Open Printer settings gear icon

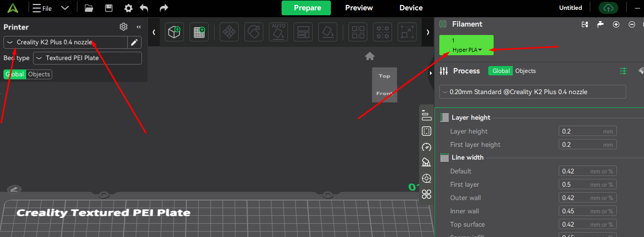pos(123,27)
